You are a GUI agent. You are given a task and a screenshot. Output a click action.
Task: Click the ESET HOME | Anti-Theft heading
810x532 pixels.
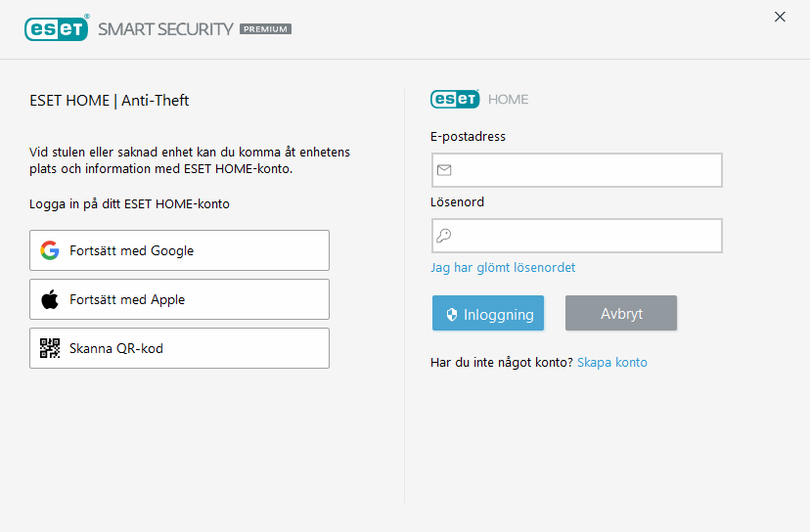click(x=110, y=100)
